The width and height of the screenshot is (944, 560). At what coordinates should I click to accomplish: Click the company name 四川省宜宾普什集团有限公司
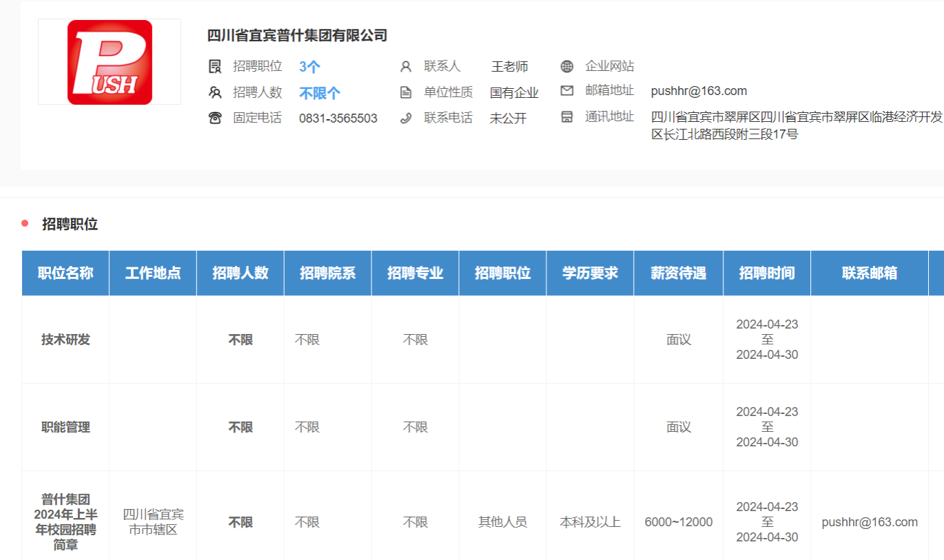tap(297, 35)
